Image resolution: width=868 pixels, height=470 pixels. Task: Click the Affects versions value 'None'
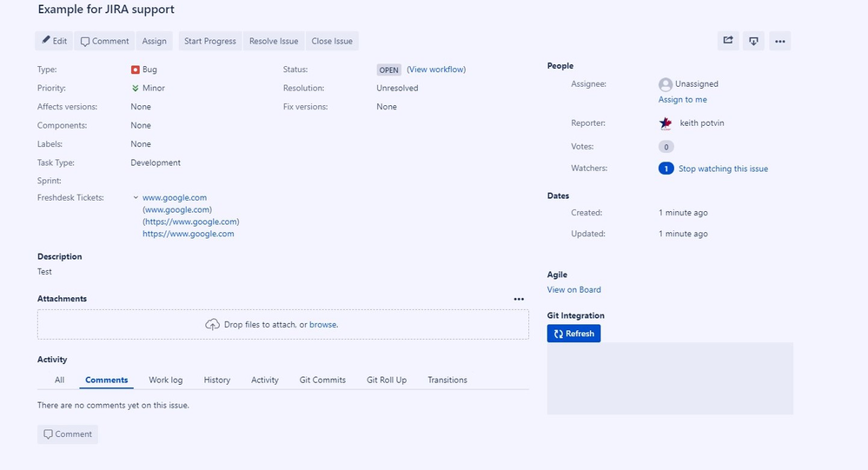tap(141, 107)
